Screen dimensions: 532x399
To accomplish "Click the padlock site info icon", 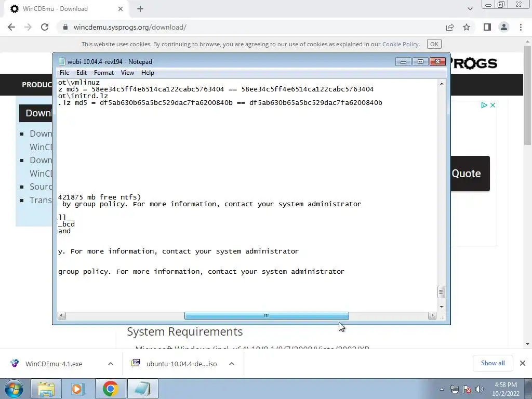I will click(65, 27).
